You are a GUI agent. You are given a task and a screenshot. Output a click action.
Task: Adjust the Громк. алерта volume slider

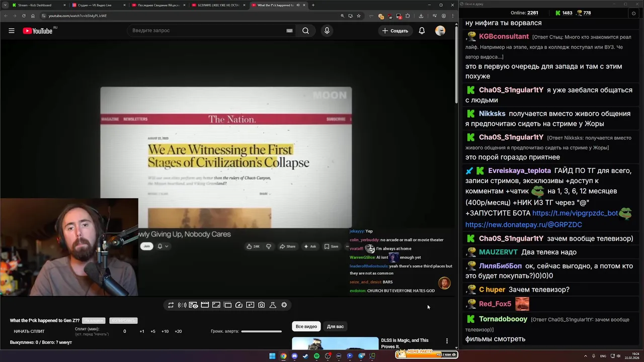pyautogui.click(x=262, y=331)
